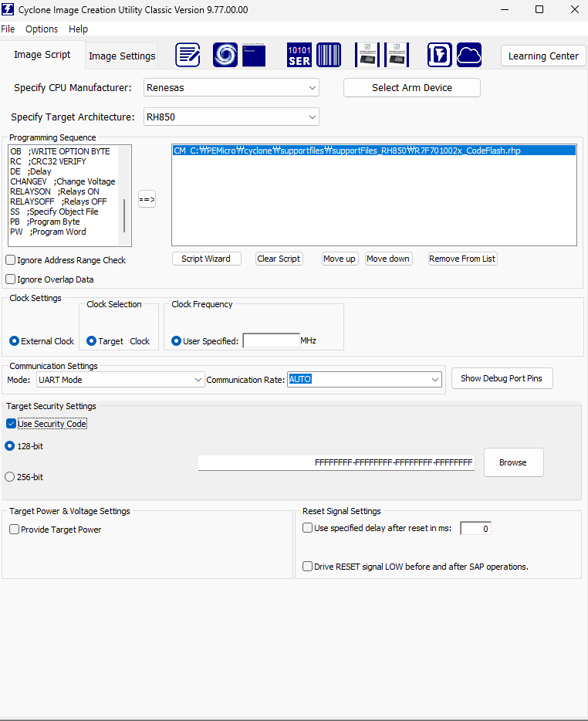This screenshot has height=721, width=588.
Task: Click the Learning Center button
Action: 543,56
